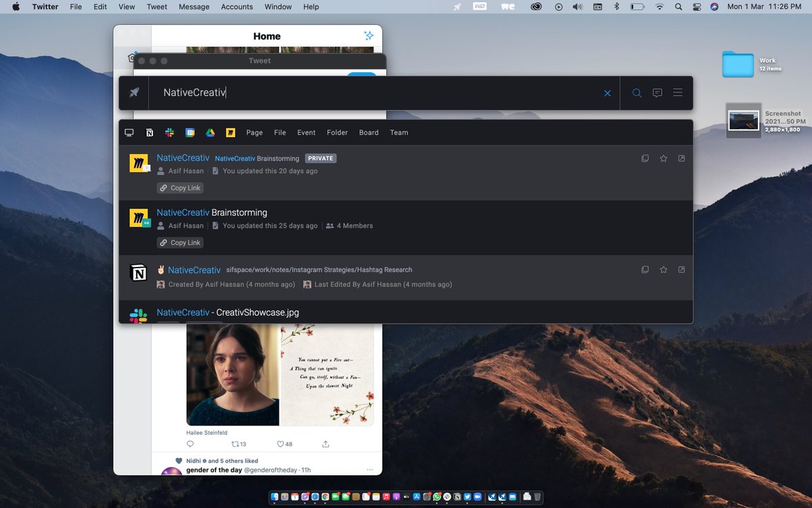Select the File filter tab
Image resolution: width=812 pixels, height=508 pixels.
(280, 133)
